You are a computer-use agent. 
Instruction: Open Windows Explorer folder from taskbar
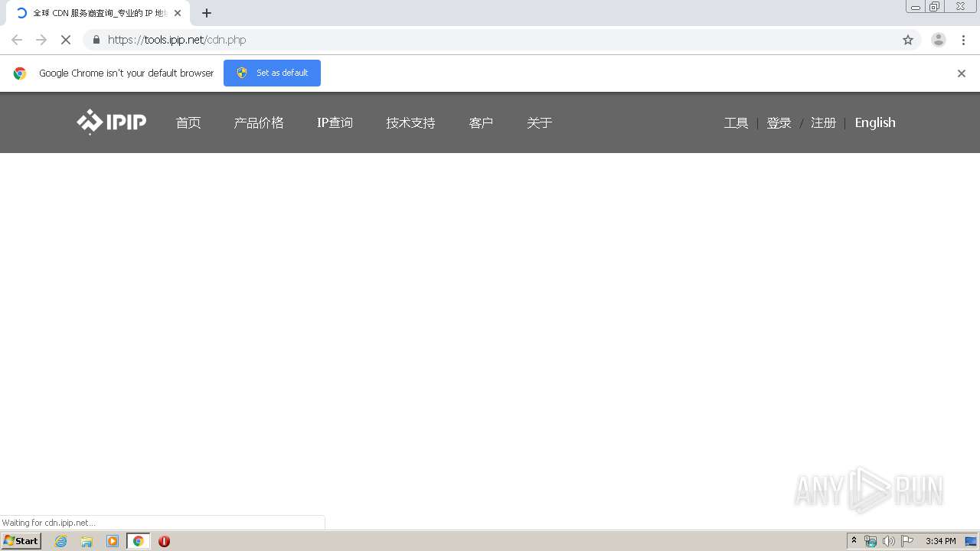pyautogui.click(x=87, y=541)
